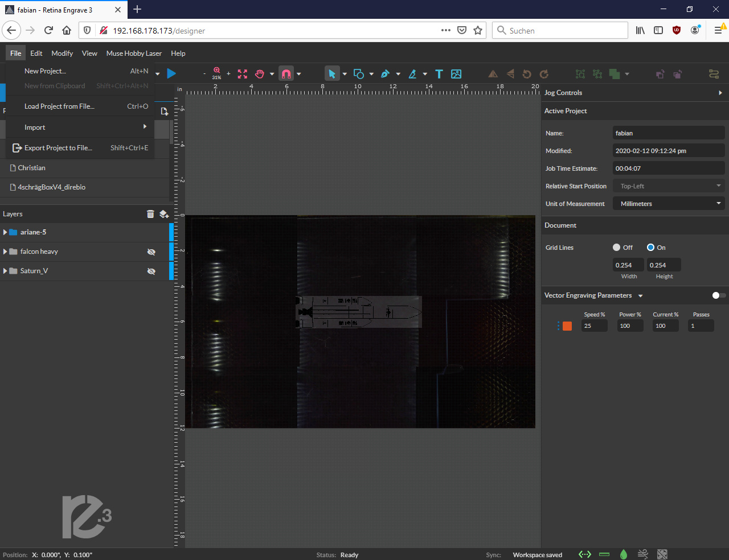Expand the Jog Controls panel arrow
The width and height of the screenshot is (729, 560).
(720, 93)
